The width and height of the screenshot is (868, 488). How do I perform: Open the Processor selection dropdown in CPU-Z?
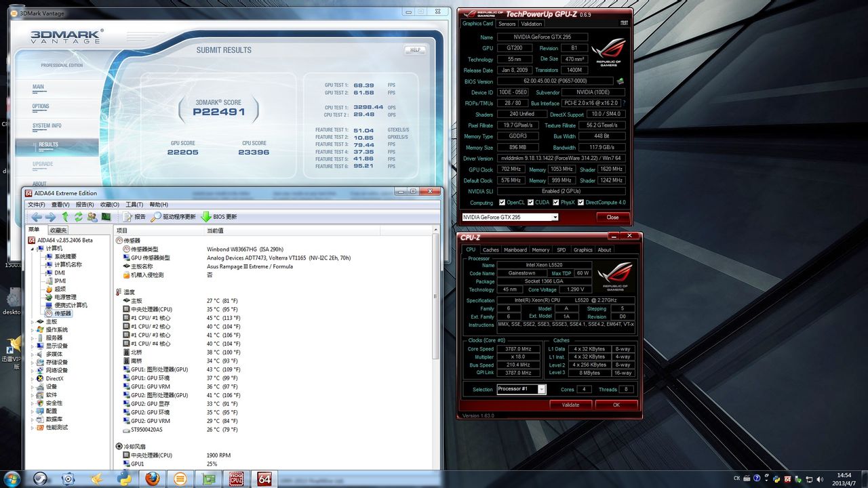click(521, 389)
